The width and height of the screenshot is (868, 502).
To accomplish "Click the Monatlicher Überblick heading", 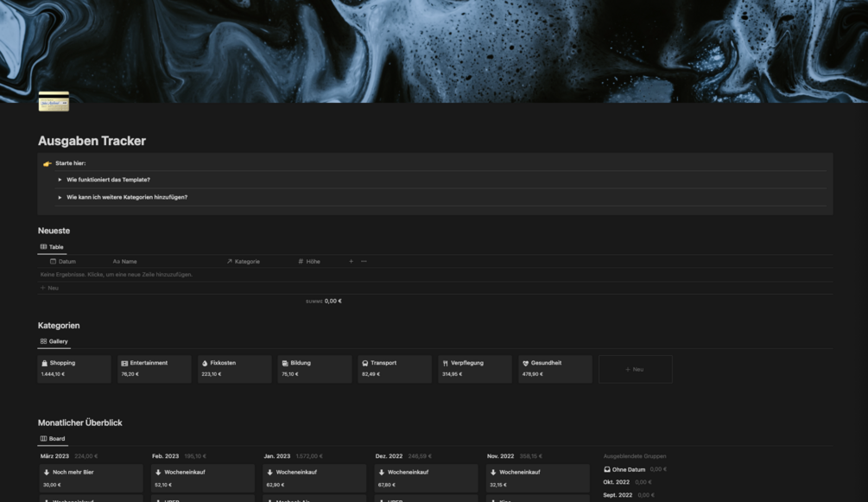I will (x=79, y=423).
